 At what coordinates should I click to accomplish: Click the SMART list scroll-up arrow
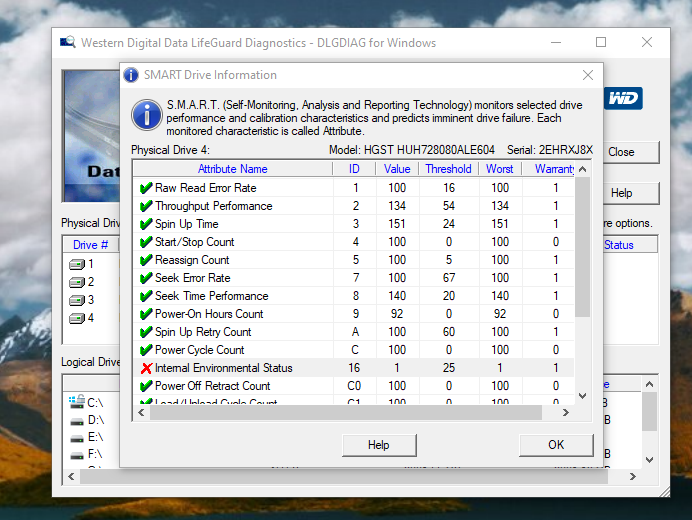(583, 169)
